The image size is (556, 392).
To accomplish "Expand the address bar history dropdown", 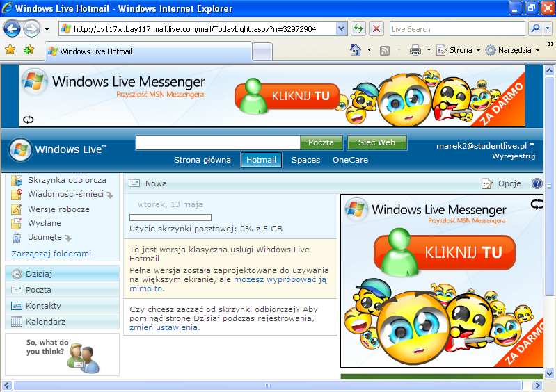I will (x=341, y=29).
